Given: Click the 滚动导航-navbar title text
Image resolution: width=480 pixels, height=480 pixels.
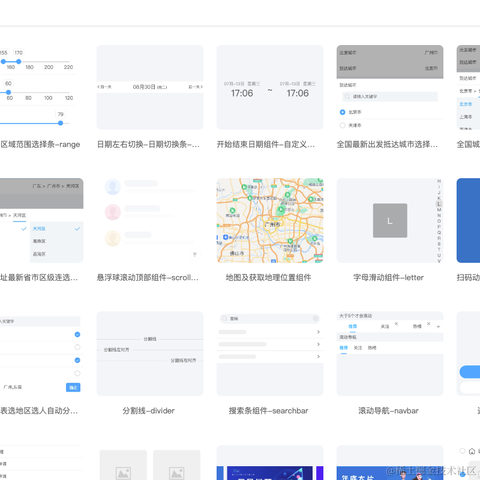Looking at the screenshot, I should pos(388,411).
